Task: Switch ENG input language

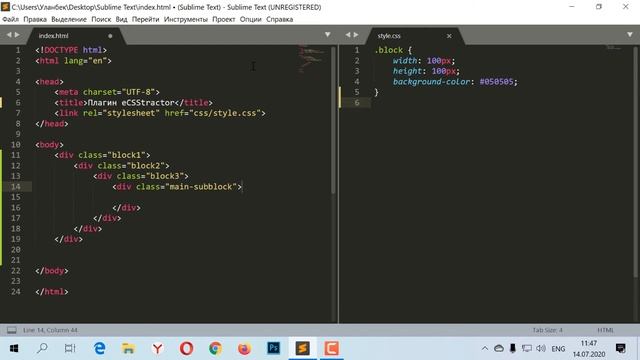Action: [558, 349]
